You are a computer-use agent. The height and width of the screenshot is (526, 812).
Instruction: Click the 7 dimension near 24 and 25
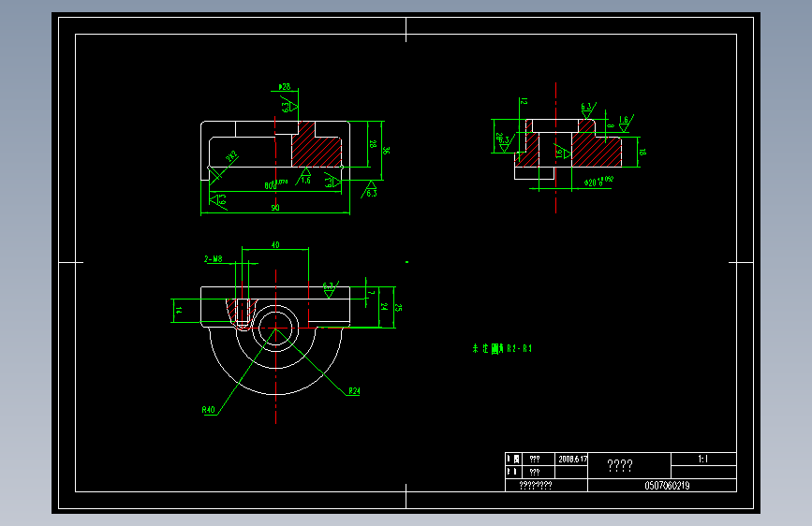pyautogui.click(x=371, y=293)
